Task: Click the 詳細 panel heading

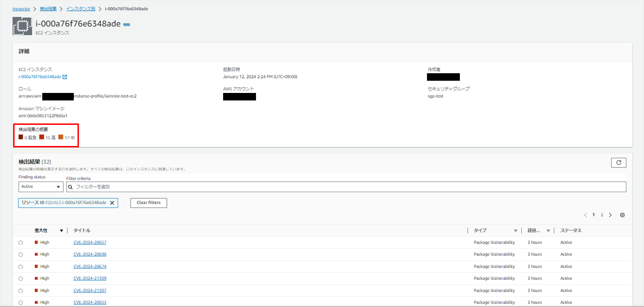Action: click(24, 51)
